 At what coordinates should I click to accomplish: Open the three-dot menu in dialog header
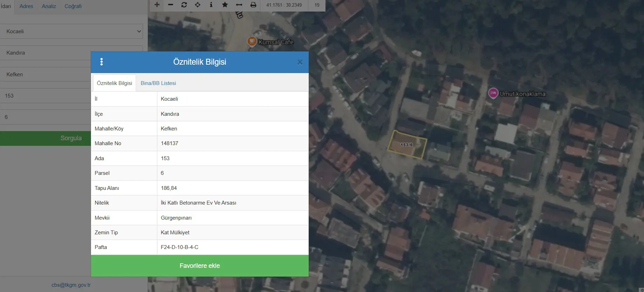click(102, 62)
